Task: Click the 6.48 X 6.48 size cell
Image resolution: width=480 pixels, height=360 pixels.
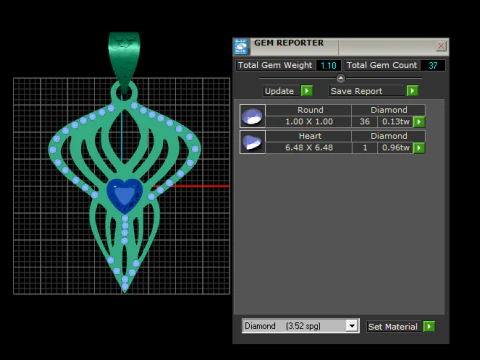Action: click(309, 148)
